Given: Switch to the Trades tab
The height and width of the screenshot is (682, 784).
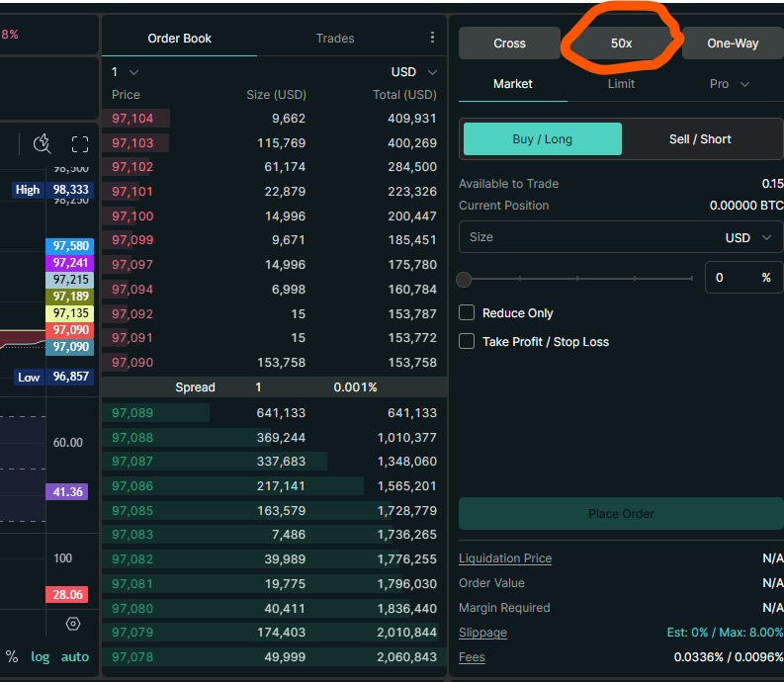Looking at the screenshot, I should tap(335, 39).
